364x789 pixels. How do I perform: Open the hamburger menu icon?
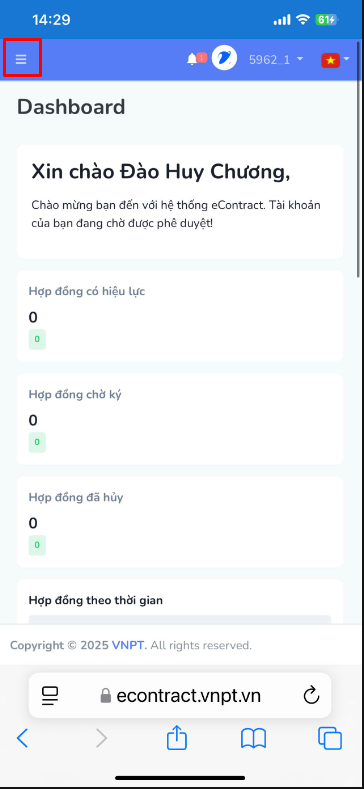coord(21,59)
